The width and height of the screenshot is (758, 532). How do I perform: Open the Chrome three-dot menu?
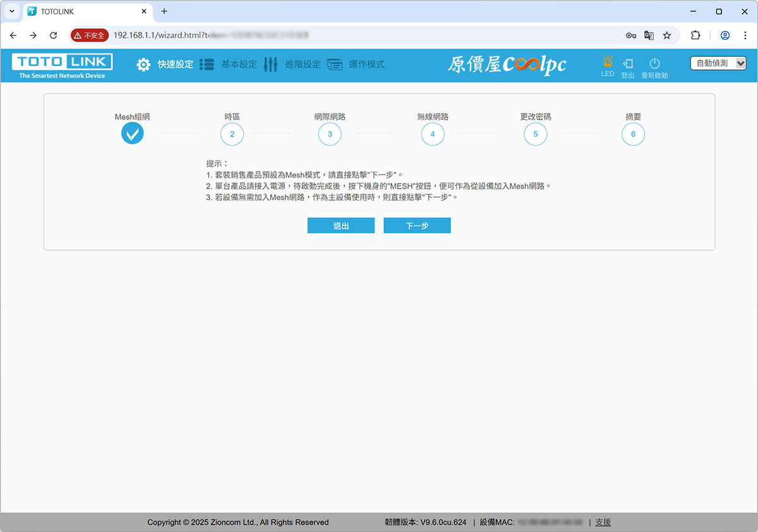746,35
